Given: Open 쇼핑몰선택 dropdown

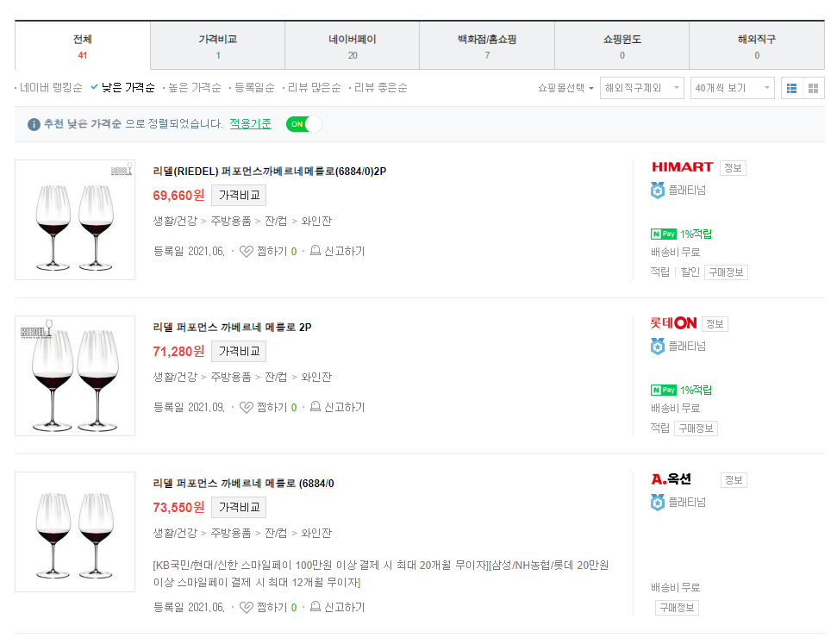Looking at the screenshot, I should pyautogui.click(x=565, y=88).
